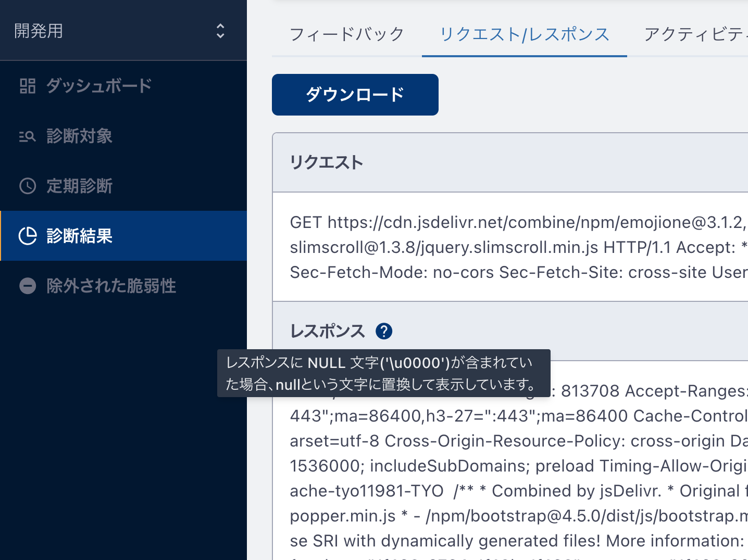
Task: Click the circled minus exclusion icon
Action: [x=28, y=286]
